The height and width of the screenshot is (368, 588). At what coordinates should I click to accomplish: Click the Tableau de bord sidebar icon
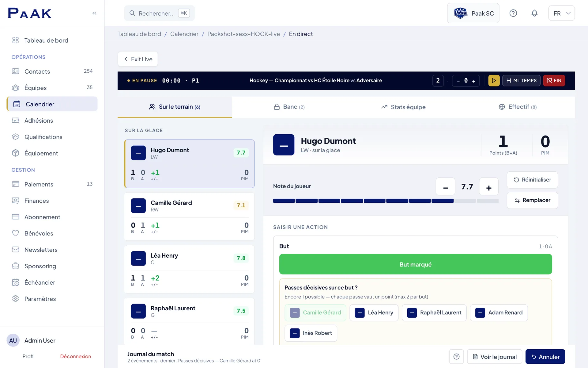click(16, 40)
